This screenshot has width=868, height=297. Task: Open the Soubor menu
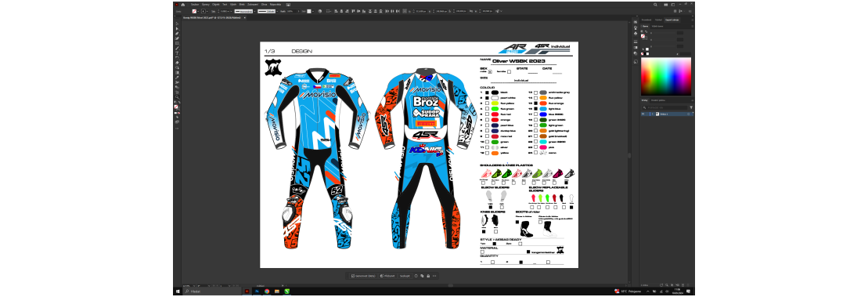(x=195, y=5)
